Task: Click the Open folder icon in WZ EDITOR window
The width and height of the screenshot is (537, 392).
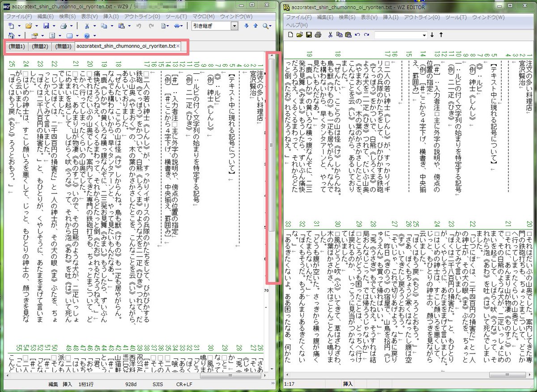Action: tap(300, 35)
